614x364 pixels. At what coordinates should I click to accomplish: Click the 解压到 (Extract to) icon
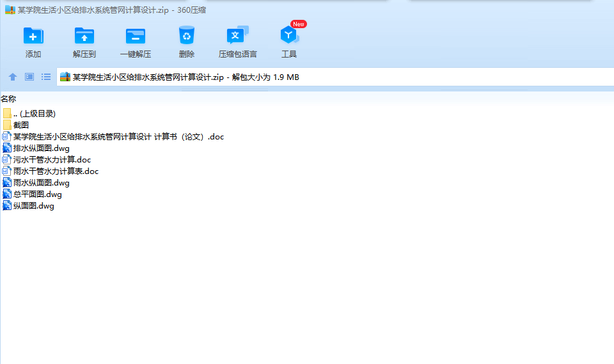tap(84, 36)
